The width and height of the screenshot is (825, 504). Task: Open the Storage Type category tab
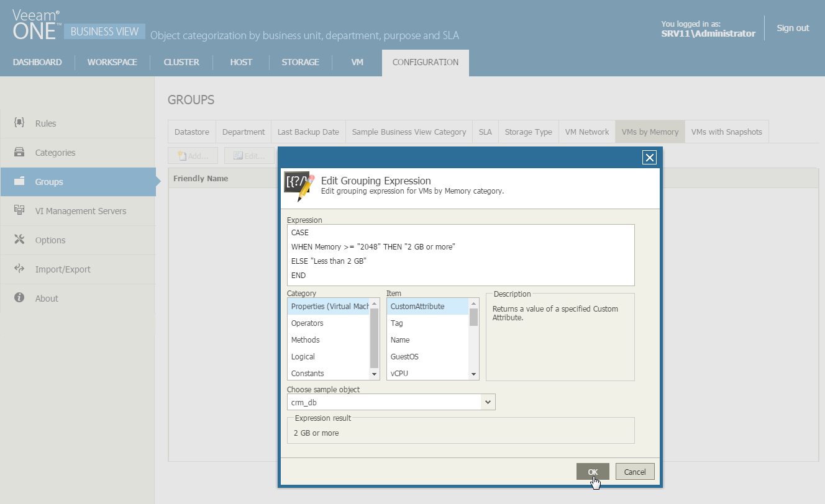(x=528, y=132)
